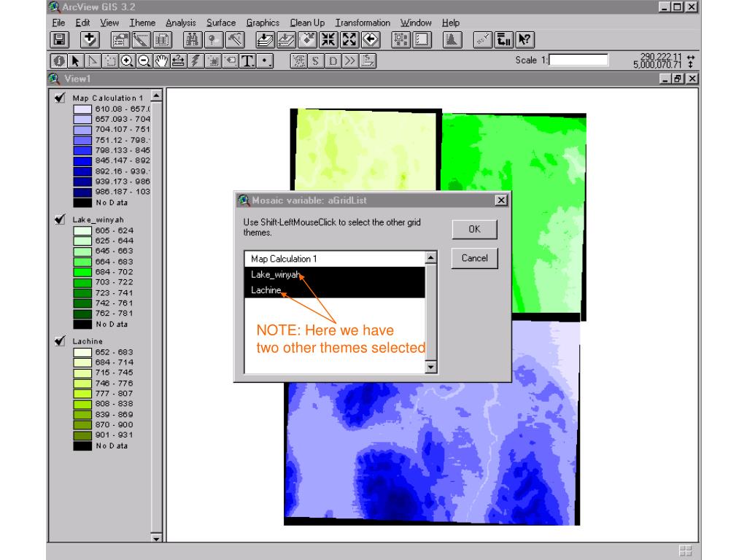
Task: Select the Text T tool
Action: [x=247, y=61]
